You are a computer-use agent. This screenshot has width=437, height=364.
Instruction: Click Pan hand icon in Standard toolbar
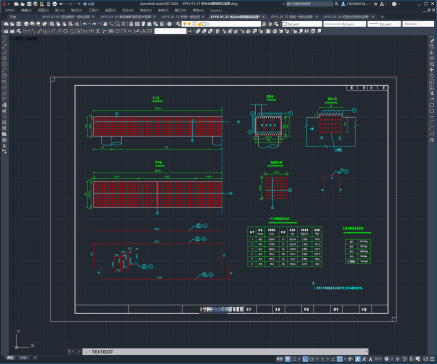coord(105,24)
